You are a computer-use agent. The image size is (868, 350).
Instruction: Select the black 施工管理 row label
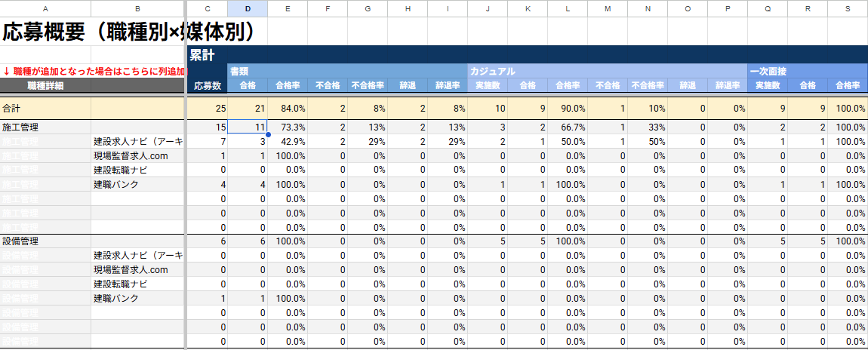(45, 127)
